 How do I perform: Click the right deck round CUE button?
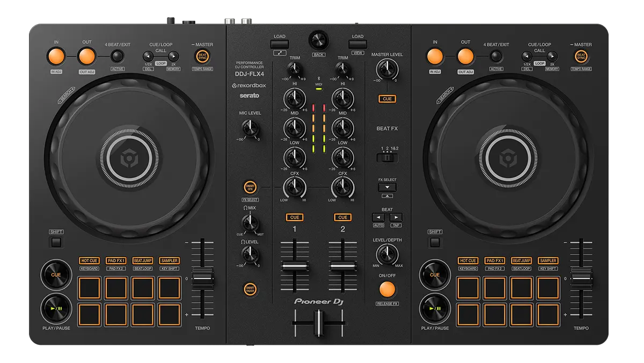435,275
